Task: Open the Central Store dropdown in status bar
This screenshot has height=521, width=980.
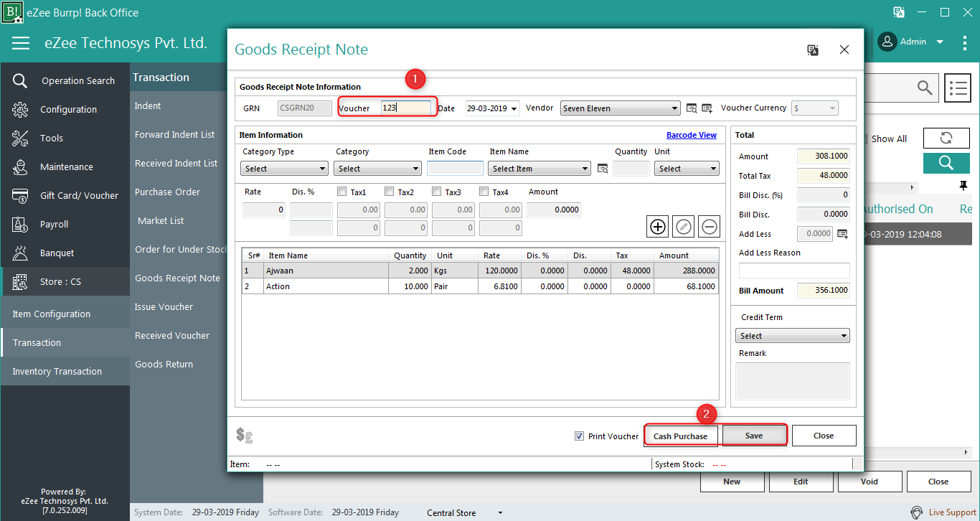Action: [x=500, y=513]
